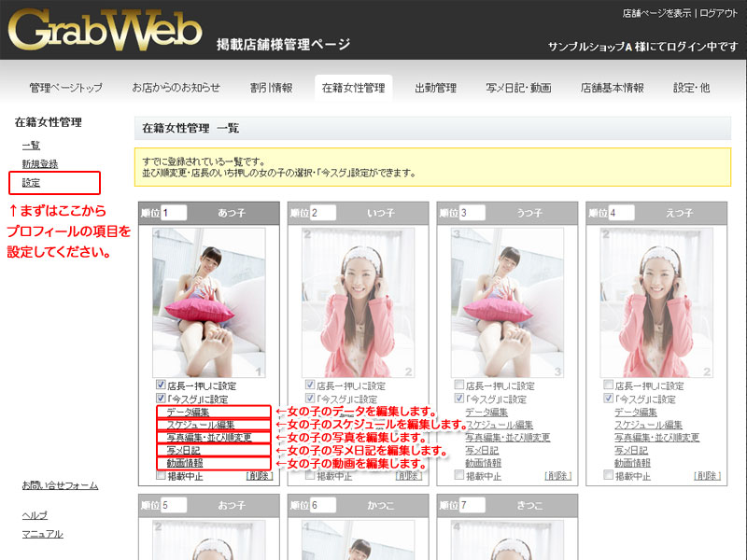Image resolution: width=747 pixels, height=560 pixels.
Task: Open 動画情報 for うつ子
Action: (x=484, y=463)
